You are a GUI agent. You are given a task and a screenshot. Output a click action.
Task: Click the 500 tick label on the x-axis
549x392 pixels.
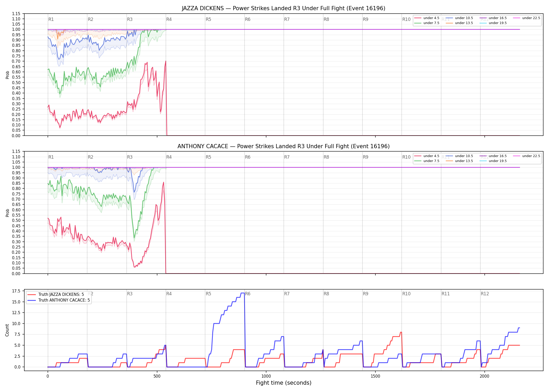point(157,376)
